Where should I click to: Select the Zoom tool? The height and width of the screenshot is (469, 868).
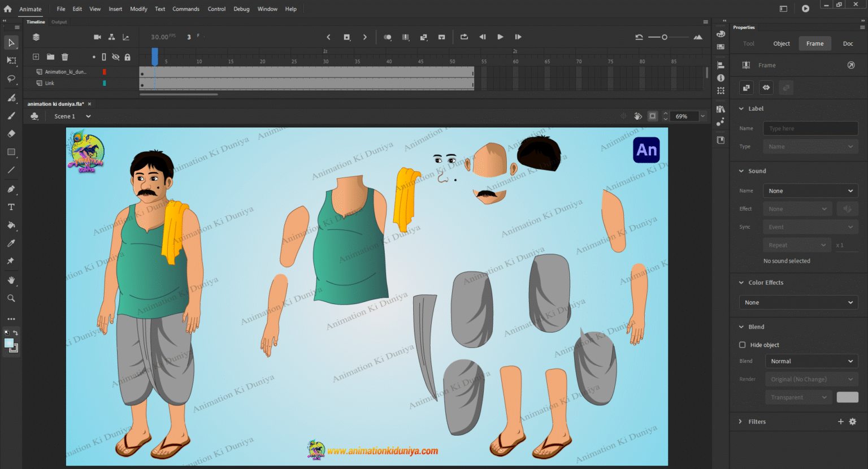[11, 298]
